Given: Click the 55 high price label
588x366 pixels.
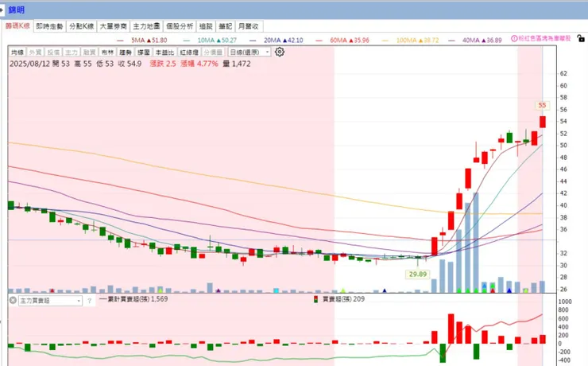Looking at the screenshot, I should tap(542, 105).
